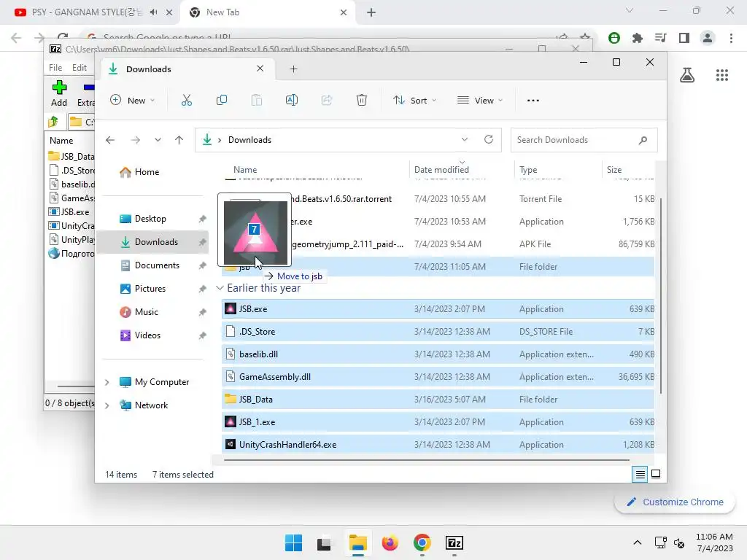This screenshot has width=747, height=560.
Task: Select the JSB.exe file row
Action: (x=438, y=309)
